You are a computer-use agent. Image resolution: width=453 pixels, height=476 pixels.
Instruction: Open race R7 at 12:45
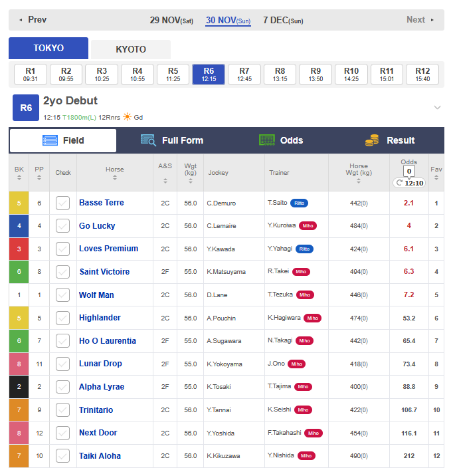click(244, 74)
